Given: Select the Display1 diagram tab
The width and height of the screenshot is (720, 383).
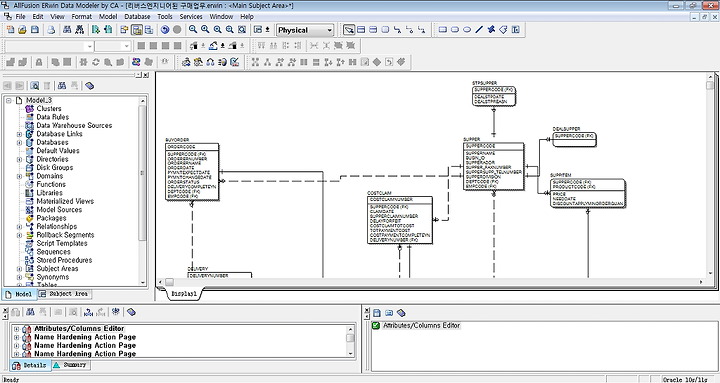Looking at the screenshot, I should (184, 293).
